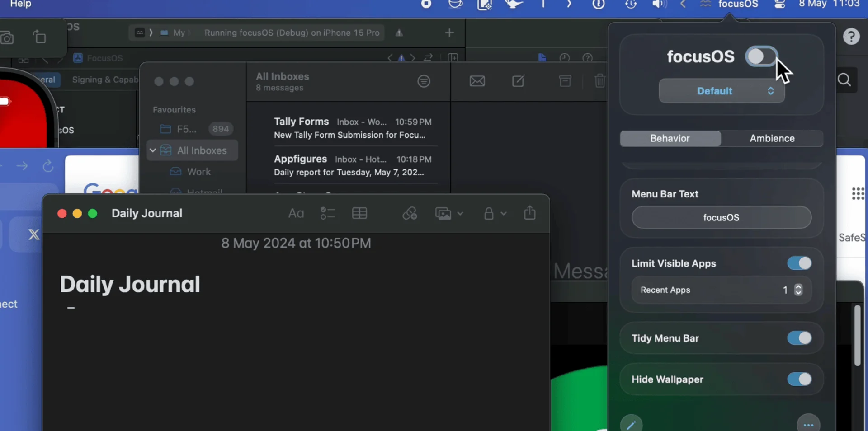Switch to the Behavior tab

click(x=670, y=138)
